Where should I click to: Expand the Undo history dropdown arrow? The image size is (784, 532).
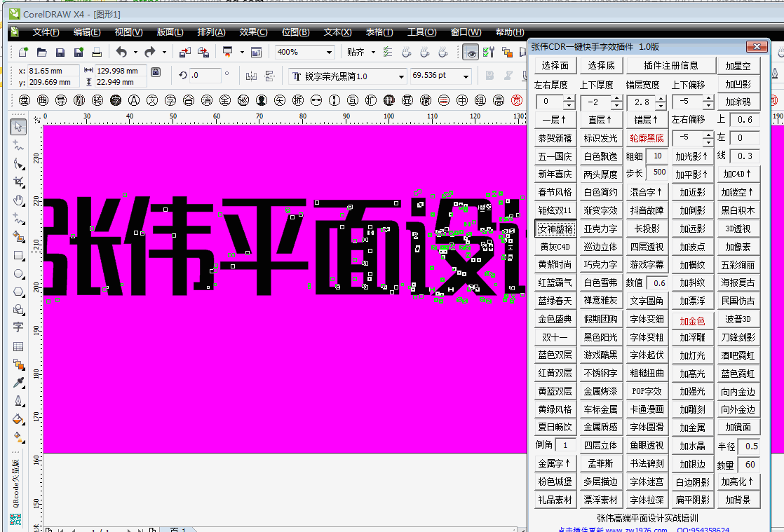point(135,52)
